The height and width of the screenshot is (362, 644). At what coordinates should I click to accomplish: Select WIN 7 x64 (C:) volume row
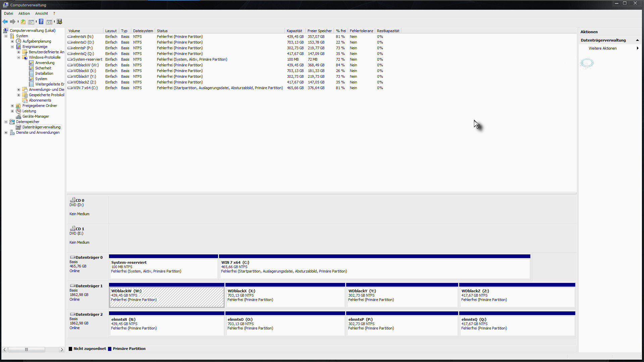[x=86, y=88]
